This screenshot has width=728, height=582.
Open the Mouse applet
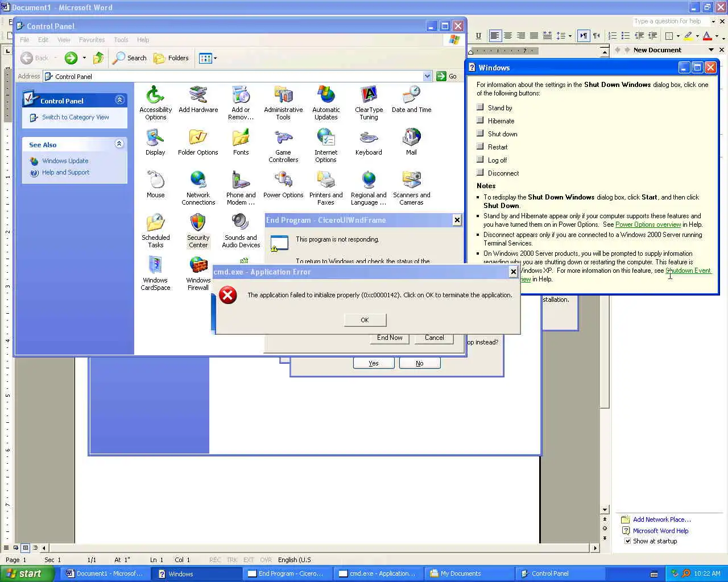pyautogui.click(x=155, y=185)
